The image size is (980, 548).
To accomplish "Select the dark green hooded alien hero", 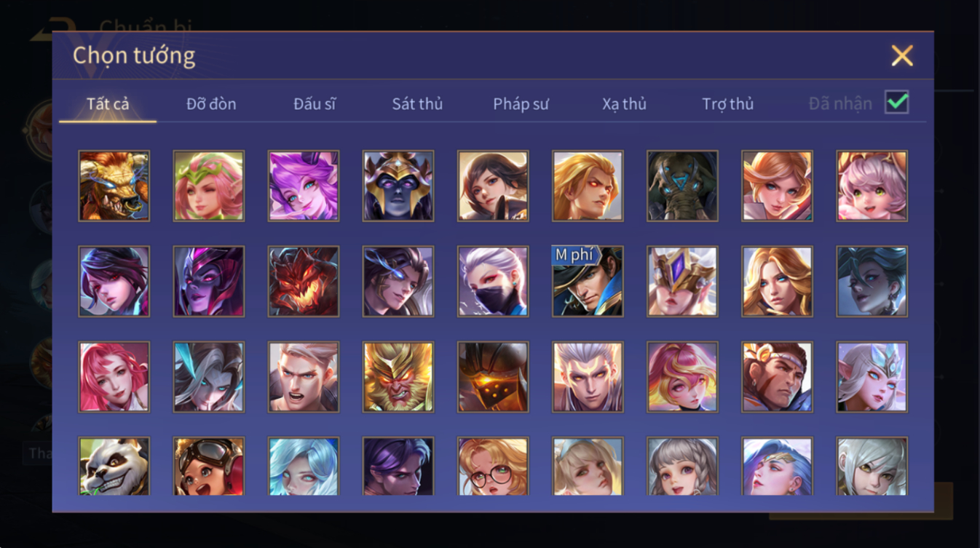I will click(682, 186).
